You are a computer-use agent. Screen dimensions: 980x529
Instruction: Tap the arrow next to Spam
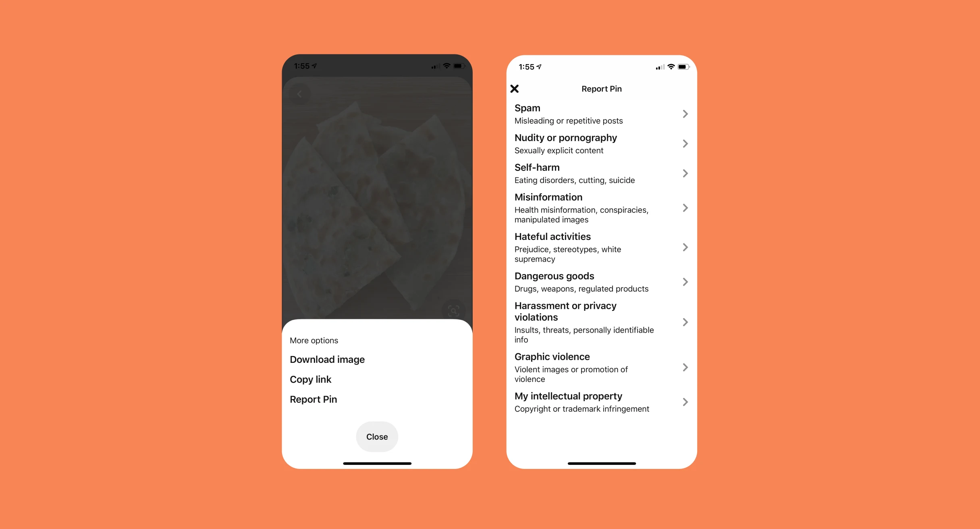point(685,114)
